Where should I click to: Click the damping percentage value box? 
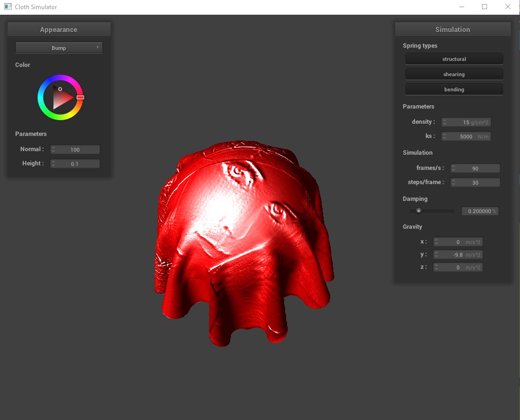[x=480, y=211]
